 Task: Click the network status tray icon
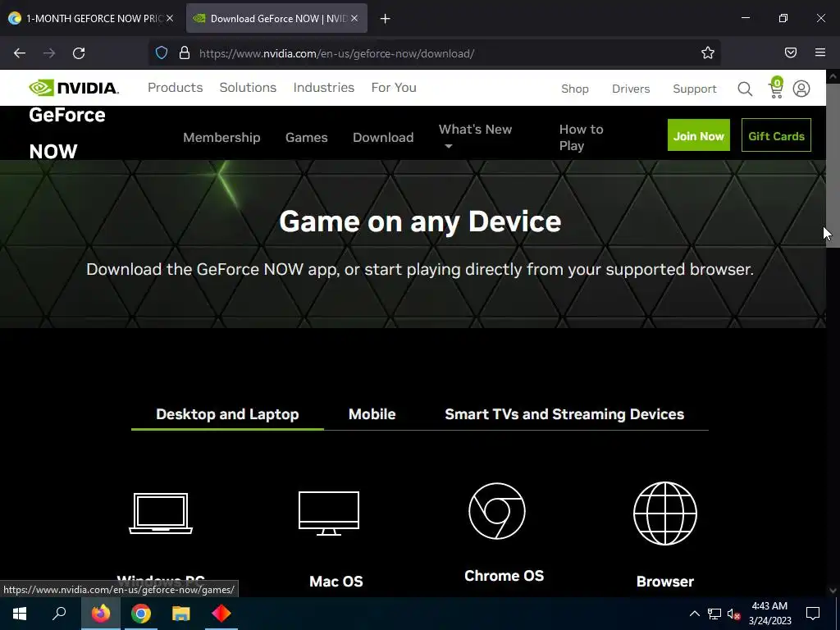click(x=714, y=614)
